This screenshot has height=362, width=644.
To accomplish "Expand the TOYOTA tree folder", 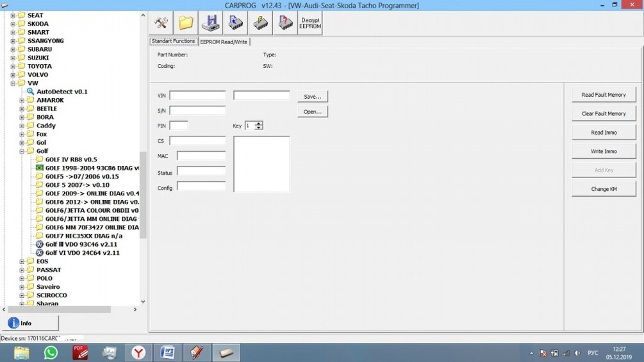I will [13, 67].
